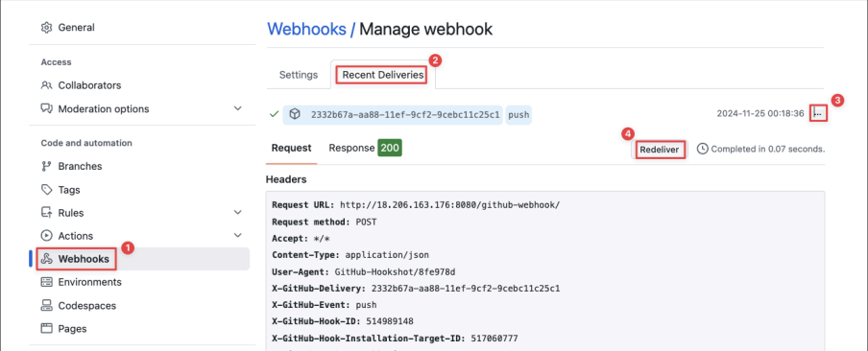Click the Headers section heading
Viewport: 868px width, 351px height.
[x=286, y=179]
